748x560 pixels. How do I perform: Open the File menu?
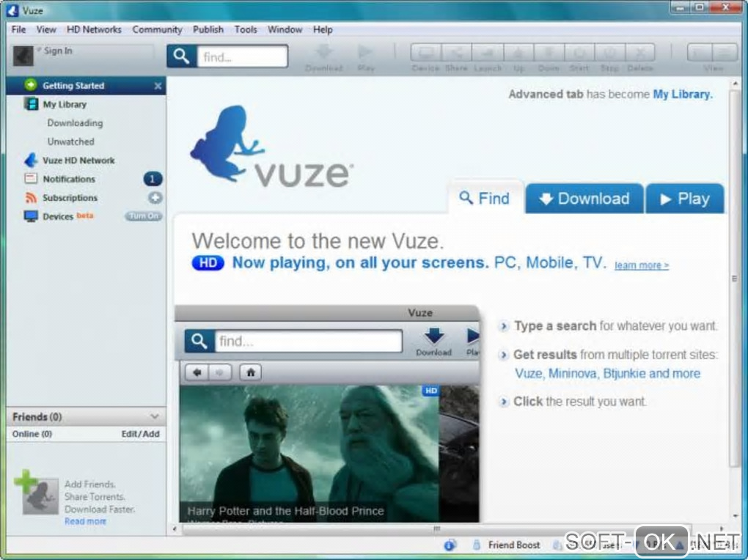[x=18, y=29]
